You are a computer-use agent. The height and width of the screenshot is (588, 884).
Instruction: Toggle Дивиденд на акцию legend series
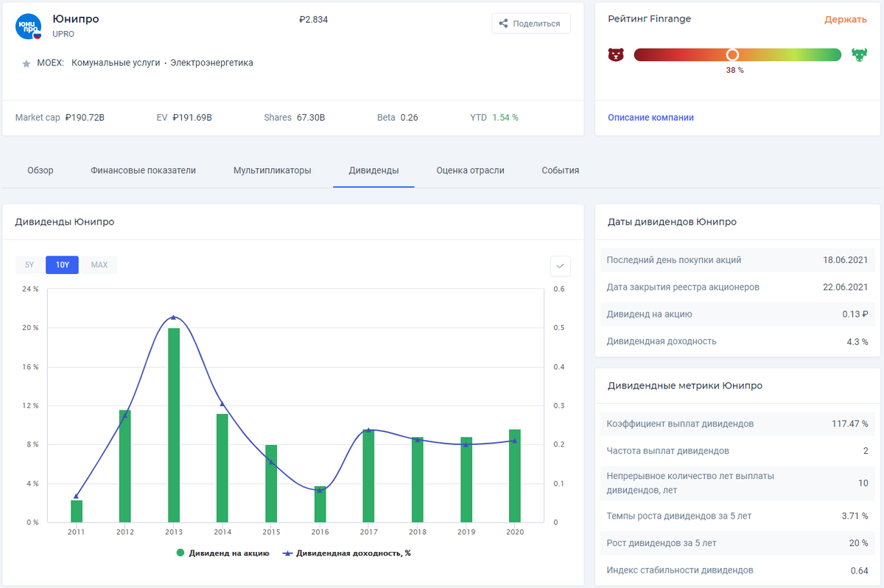pos(222,553)
